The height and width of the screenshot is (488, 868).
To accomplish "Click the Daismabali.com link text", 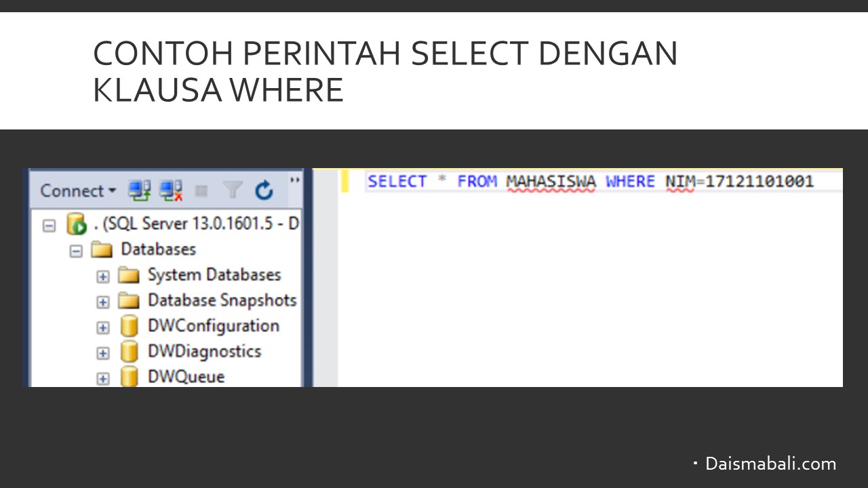I will [x=770, y=464].
